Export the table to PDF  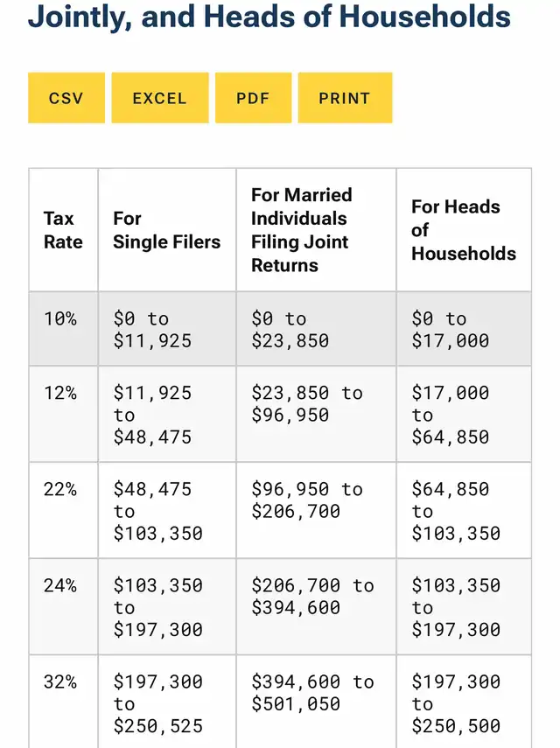tap(253, 98)
